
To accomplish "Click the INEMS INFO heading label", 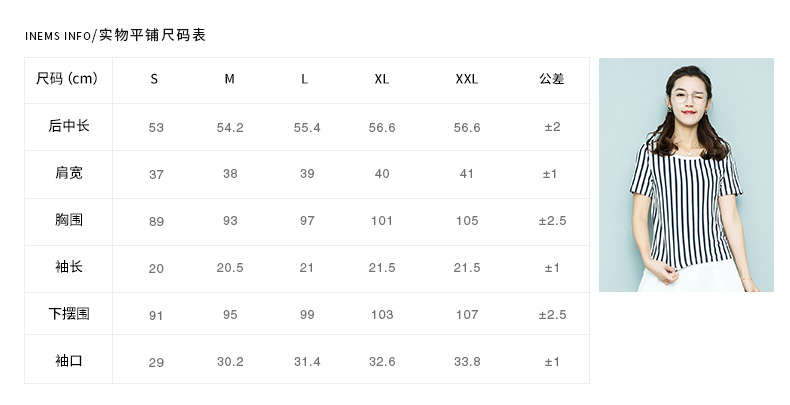I will tap(58, 37).
